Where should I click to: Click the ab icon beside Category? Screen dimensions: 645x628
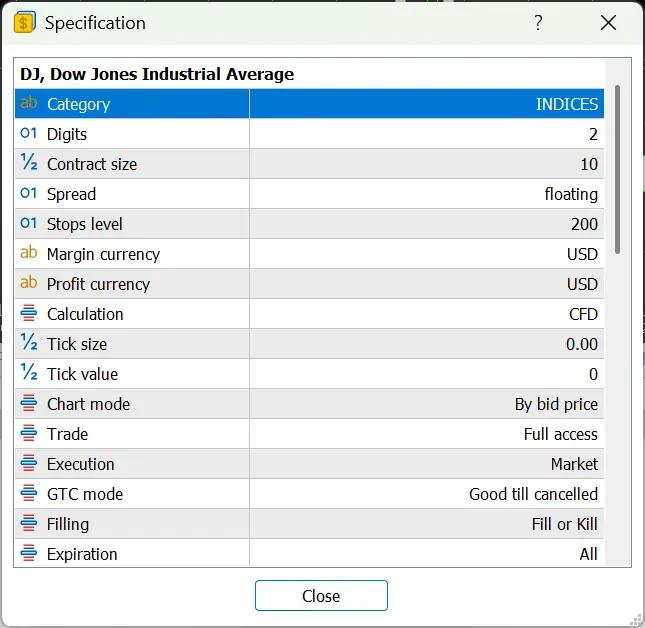click(x=29, y=102)
